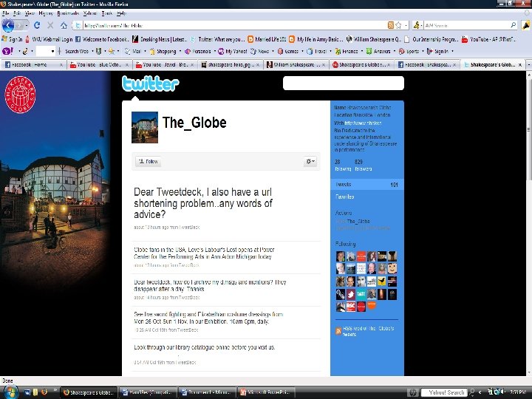Go back with the browser Back arrow
The height and width of the screenshot is (399, 532).
pyautogui.click(x=8, y=25)
